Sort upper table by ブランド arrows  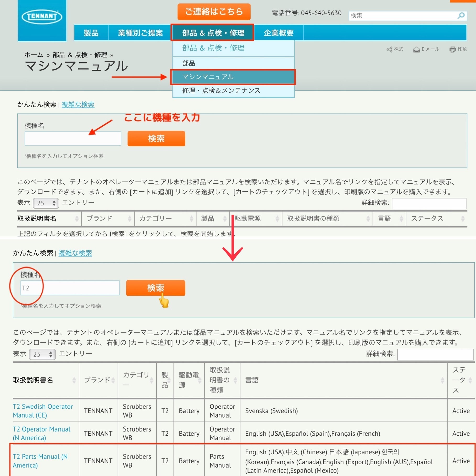129,219
